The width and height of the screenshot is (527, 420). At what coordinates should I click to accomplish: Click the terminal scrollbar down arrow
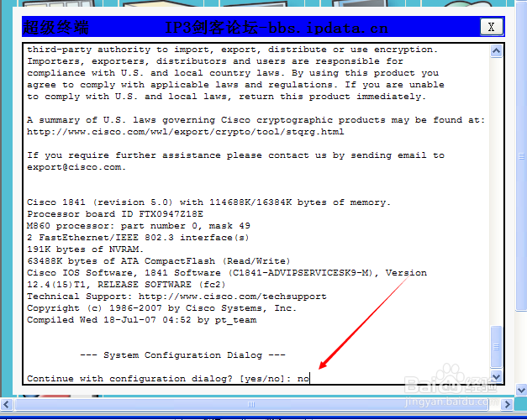497,376
